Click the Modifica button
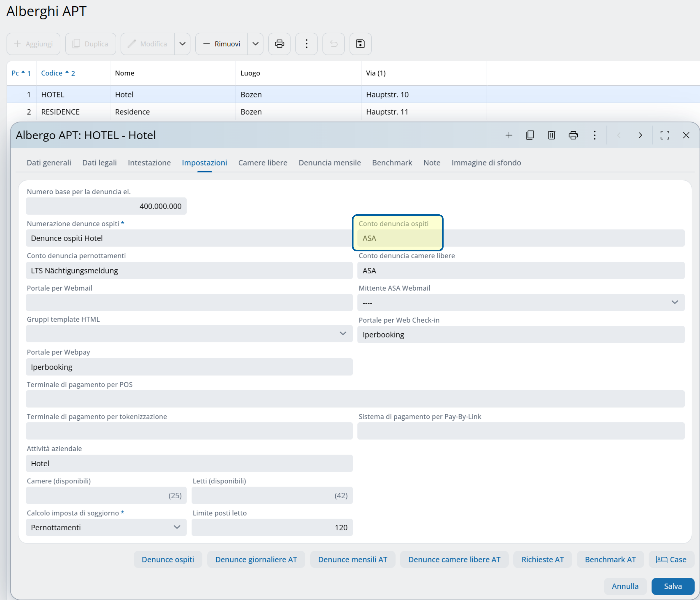 pyautogui.click(x=148, y=44)
